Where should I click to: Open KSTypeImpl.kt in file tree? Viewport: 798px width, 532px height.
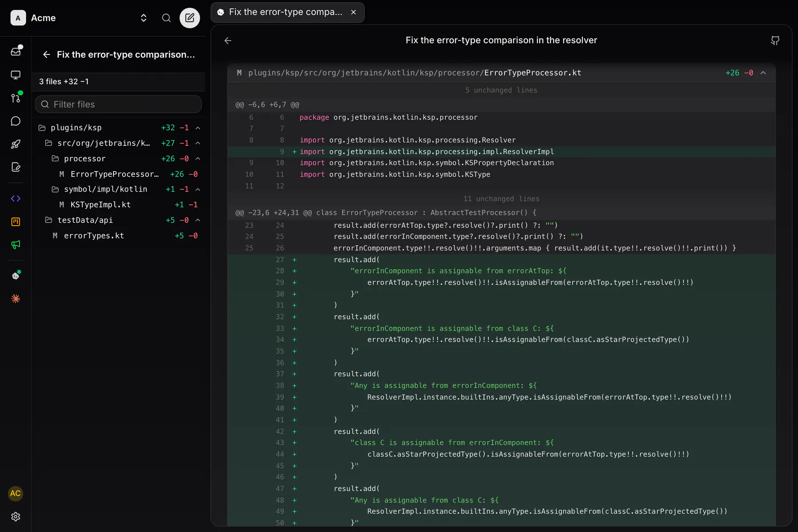(119, 205)
